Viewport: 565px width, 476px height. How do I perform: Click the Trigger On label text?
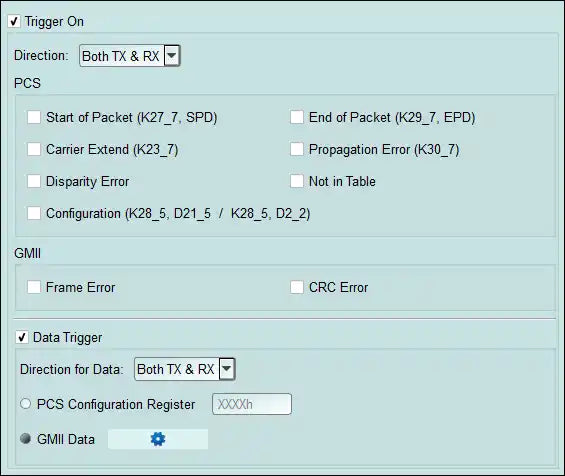(x=54, y=22)
